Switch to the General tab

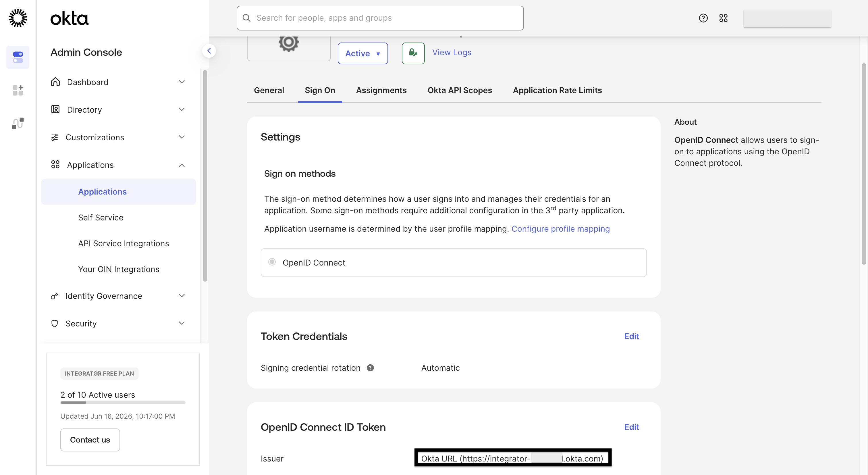tap(269, 90)
